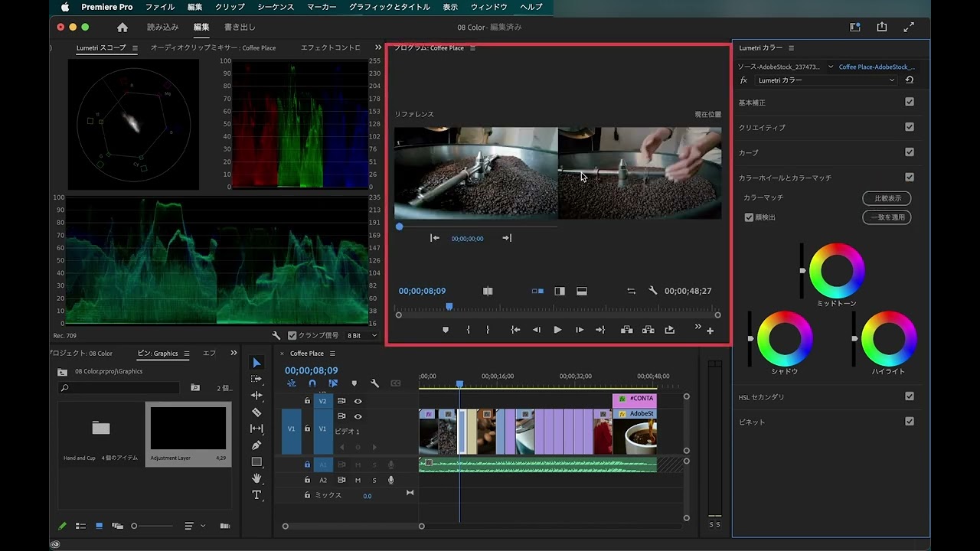Reset the Lumetri Color effect
Screen dimensions: 980x551
(x=909, y=80)
